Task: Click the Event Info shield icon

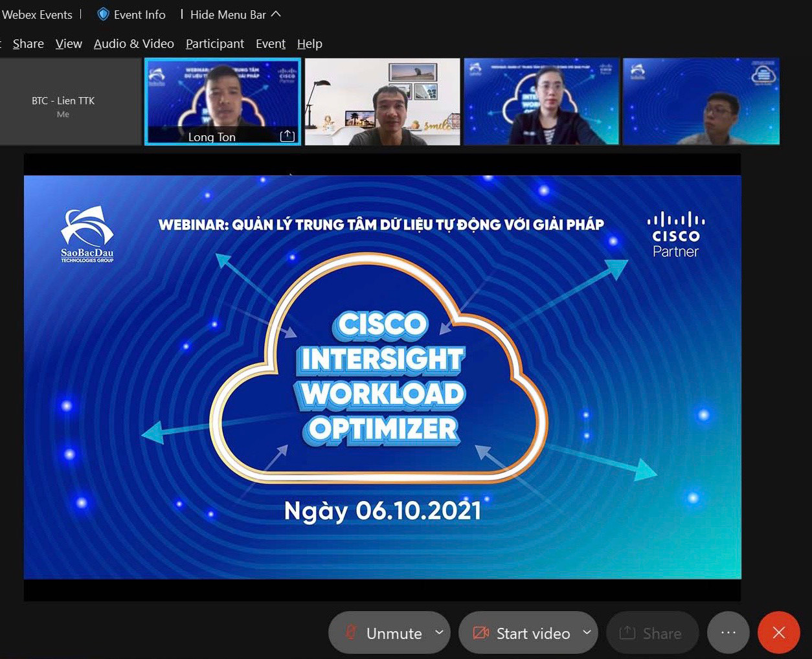Action: point(103,14)
